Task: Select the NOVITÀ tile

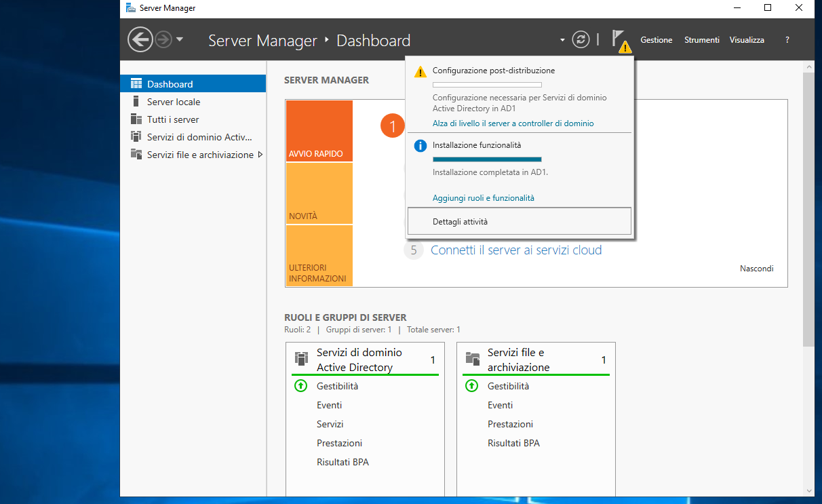Action: [x=319, y=193]
